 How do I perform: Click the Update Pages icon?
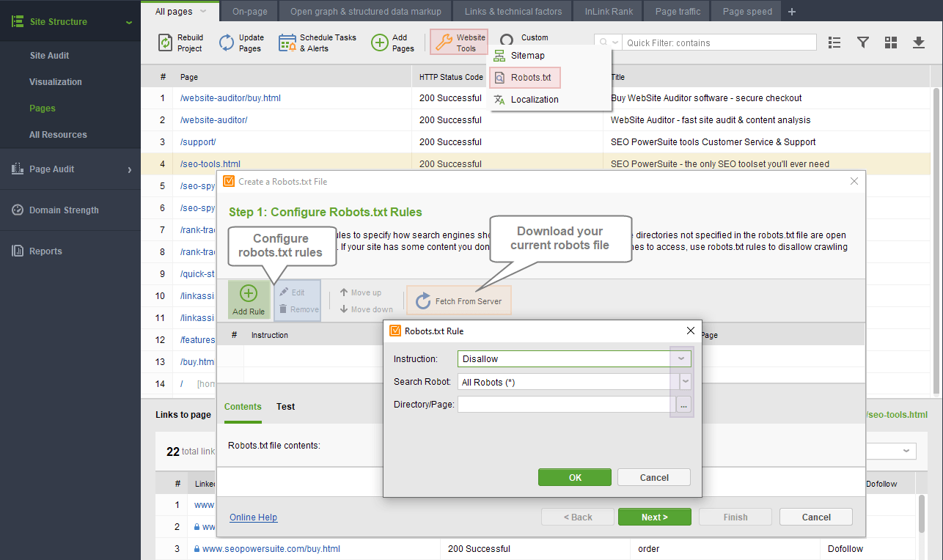227,43
